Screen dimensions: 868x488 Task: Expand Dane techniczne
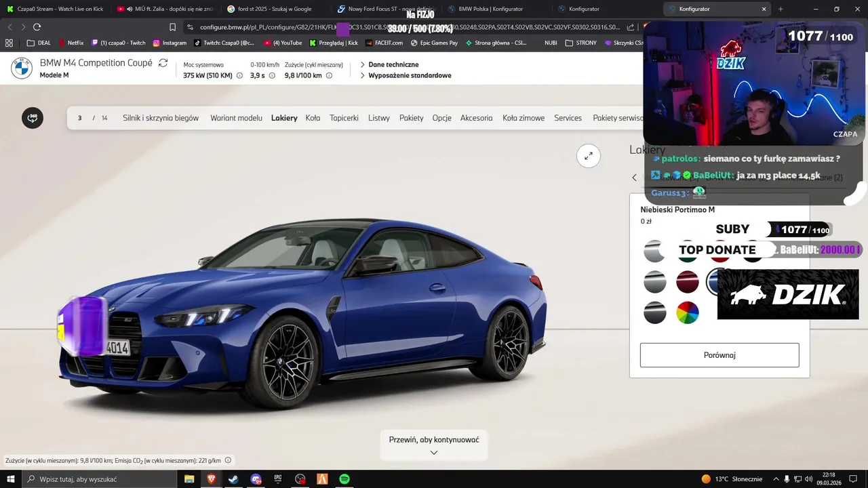point(389,64)
